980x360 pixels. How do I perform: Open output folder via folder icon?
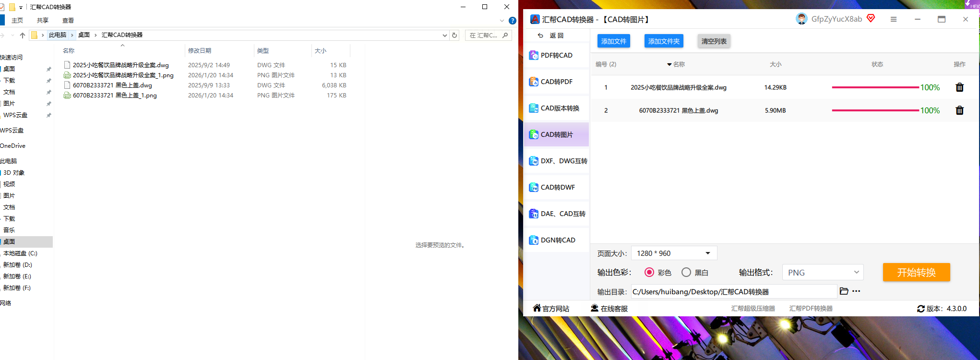(x=844, y=291)
